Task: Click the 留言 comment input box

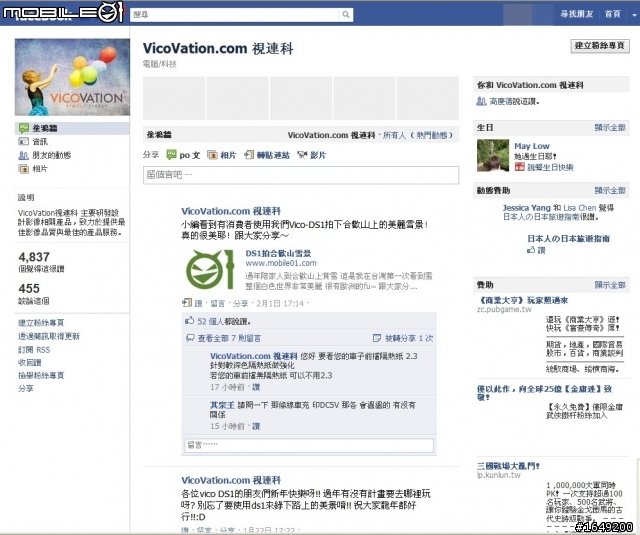Action: [309, 445]
